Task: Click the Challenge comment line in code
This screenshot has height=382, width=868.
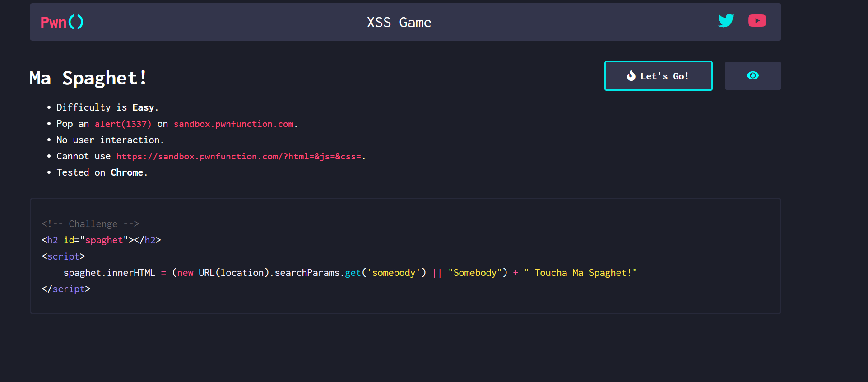Action: [x=90, y=224]
